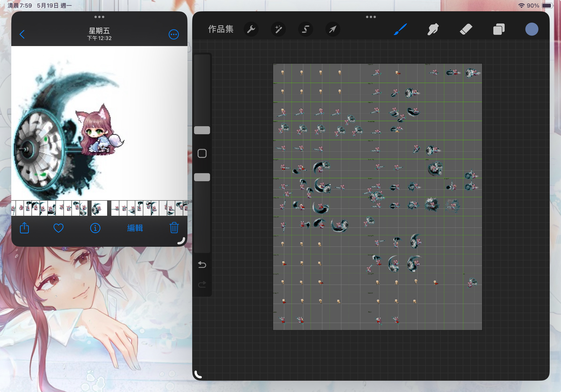Tap the Wi-Fi status icon
The image size is (561, 392).
point(521,5)
